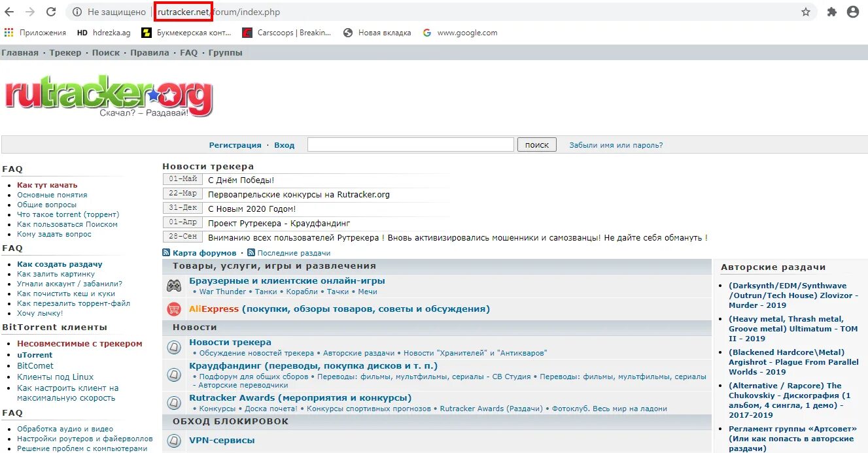Click the Вход login link
Image resolution: width=868 pixels, height=453 pixels.
pyautogui.click(x=284, y=145)
